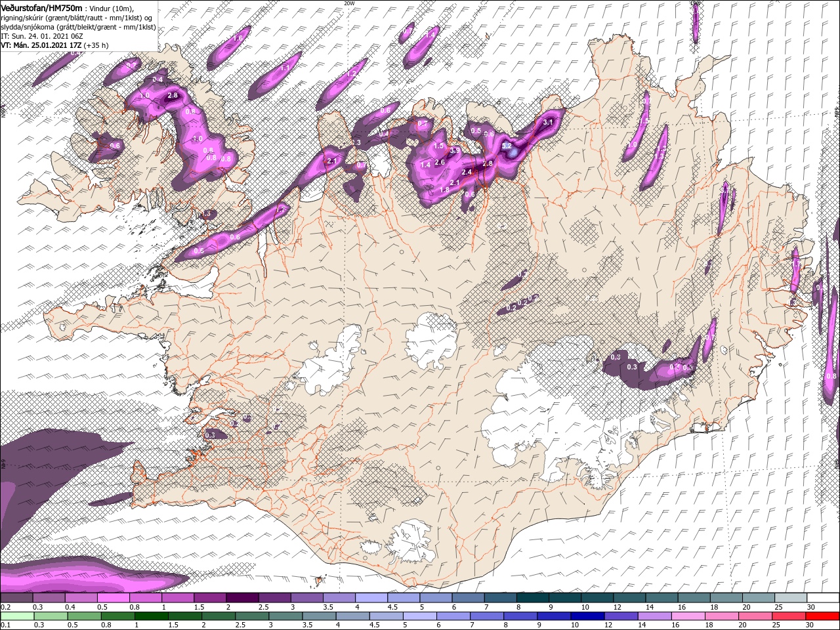Click the 1.6 value on offshore band
840x630 pixels.
pyautogui.click(x=237, y=39)
